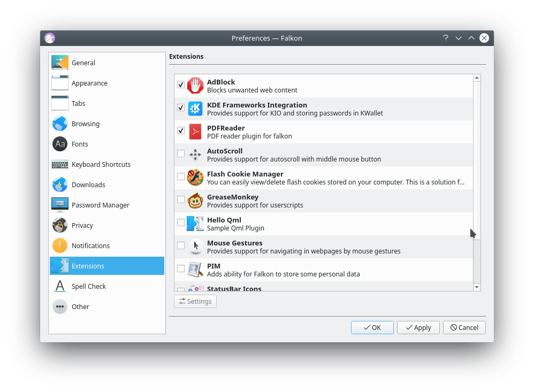
Task: Go to the Tabs preferences page
Action: (x=107, y=103)
